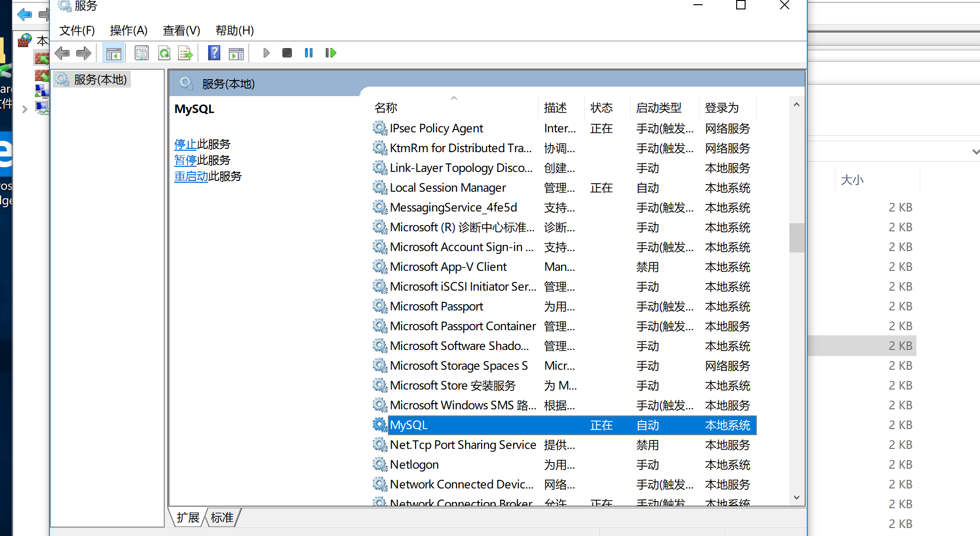Click the Export List toolbar icon
Viewport: 980px width, 536px height.
tap(185, 53)
